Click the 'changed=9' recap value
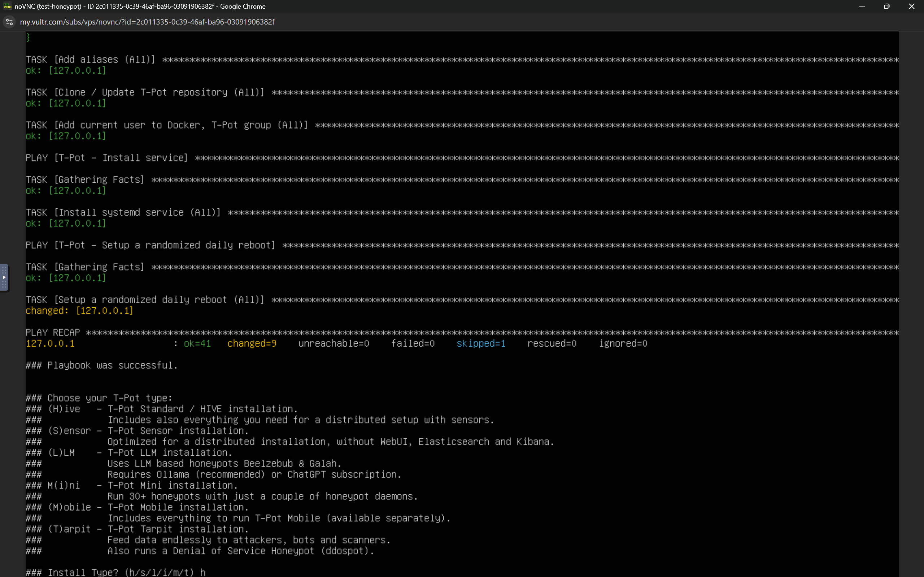The width and height of the screenshot is (924, 577). (252, 343)
